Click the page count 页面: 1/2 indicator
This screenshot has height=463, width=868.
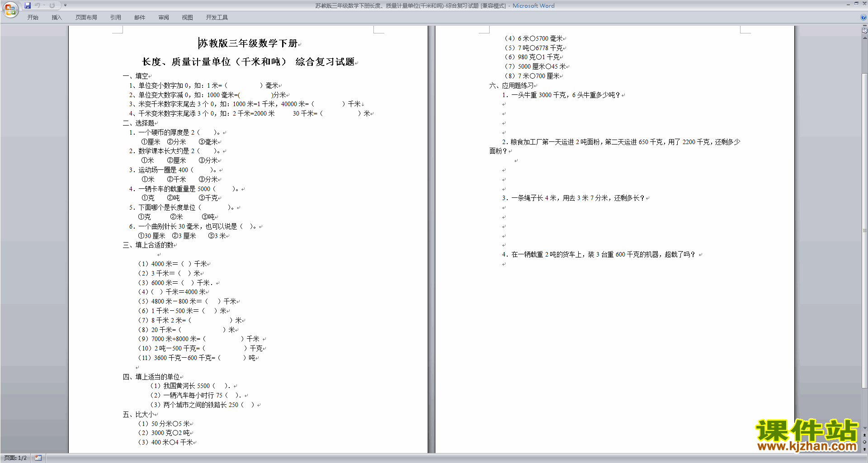[15, 458]
